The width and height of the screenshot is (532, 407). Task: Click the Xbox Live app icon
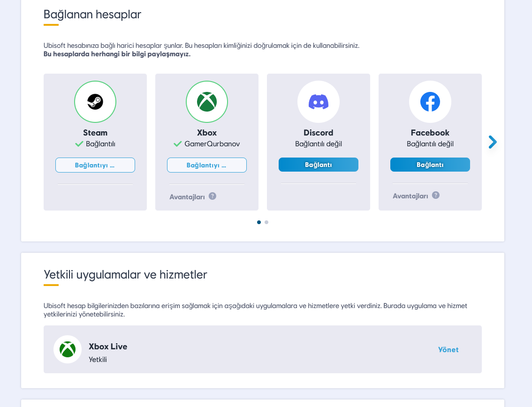click(x=68, y=349)
